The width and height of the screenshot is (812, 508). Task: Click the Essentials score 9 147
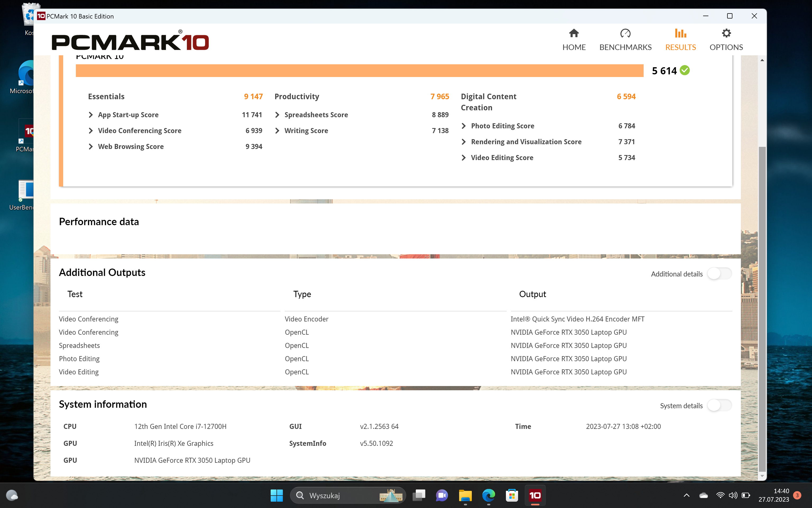(x=253, y=96)
